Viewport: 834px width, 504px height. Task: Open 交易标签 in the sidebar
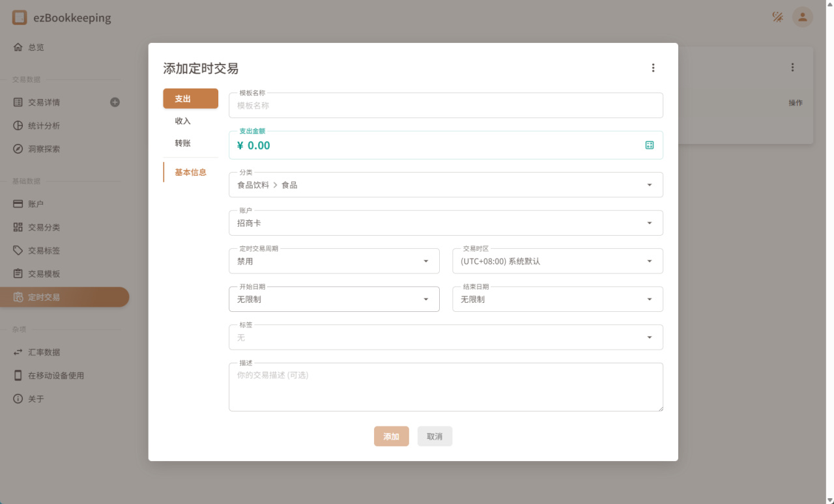pyautogui.click(x=65, y=251)
